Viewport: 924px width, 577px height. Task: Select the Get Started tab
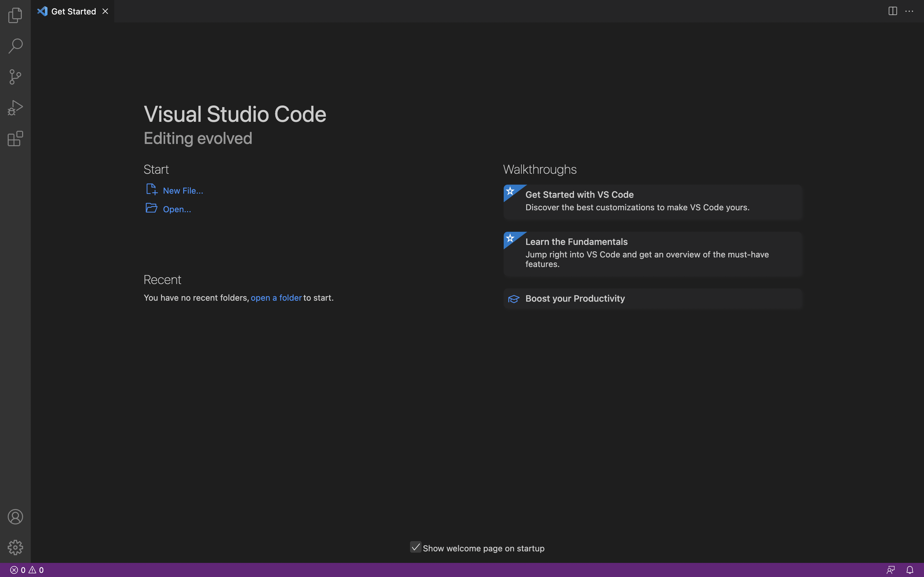[73, 12]
